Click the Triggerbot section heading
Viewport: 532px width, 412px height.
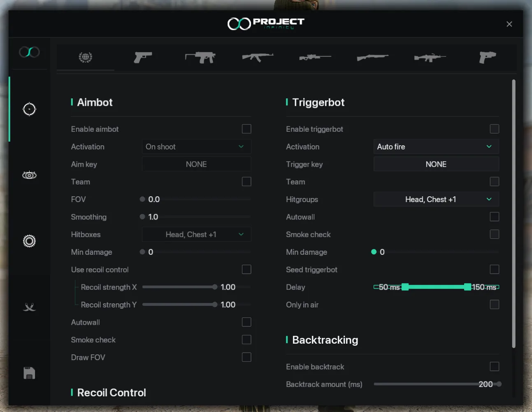click(318, 102)
